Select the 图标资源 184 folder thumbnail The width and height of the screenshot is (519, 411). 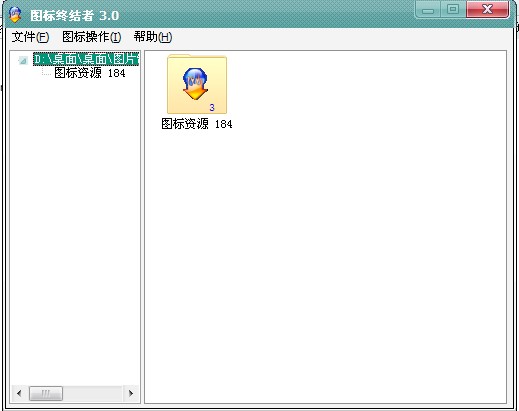pos(197,84)
